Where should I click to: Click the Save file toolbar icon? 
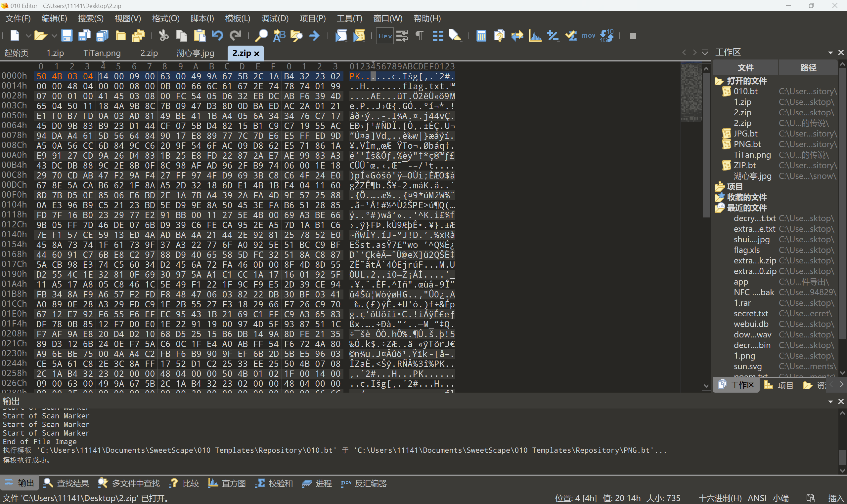coord(67,36)
